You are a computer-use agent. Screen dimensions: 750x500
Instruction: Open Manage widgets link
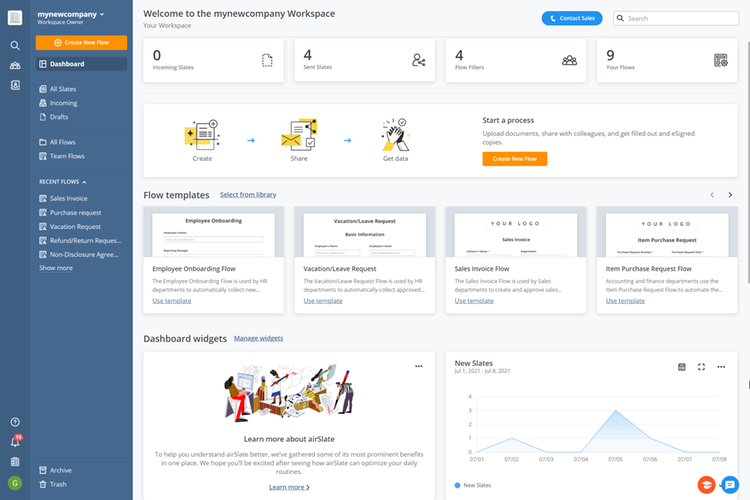point(258,338)
